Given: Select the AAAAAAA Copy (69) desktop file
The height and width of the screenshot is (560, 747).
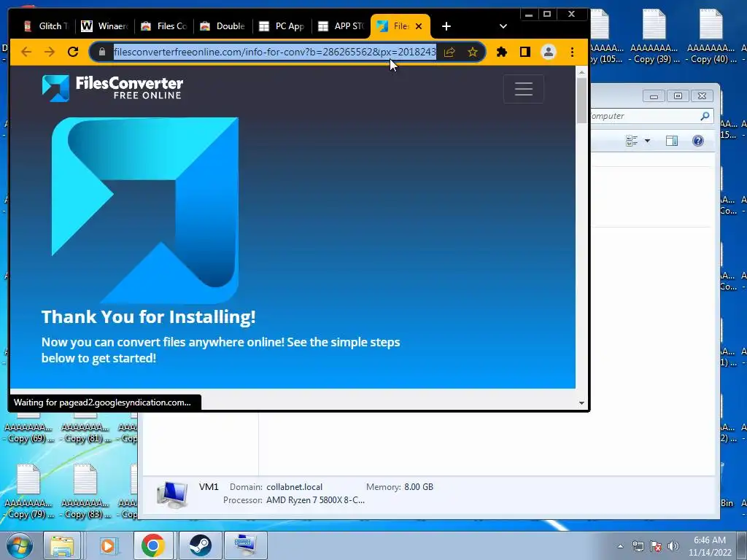Looking at the screenshot, I should (x=28, y=429).
